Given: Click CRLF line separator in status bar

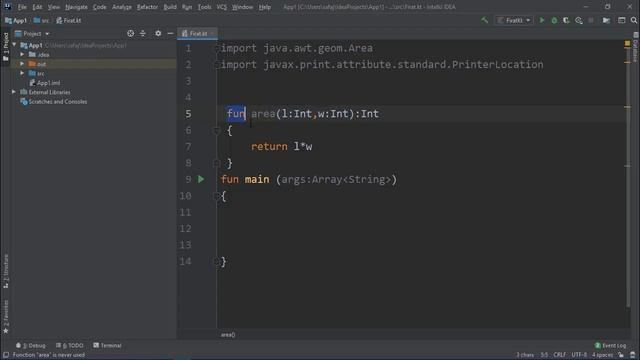Looking at the screenshot, I should click(x=560, y=355).
